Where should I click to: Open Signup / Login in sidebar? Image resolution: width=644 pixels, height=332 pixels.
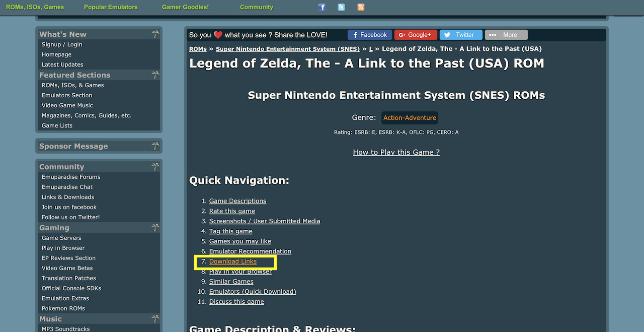(x=62, y=44)
